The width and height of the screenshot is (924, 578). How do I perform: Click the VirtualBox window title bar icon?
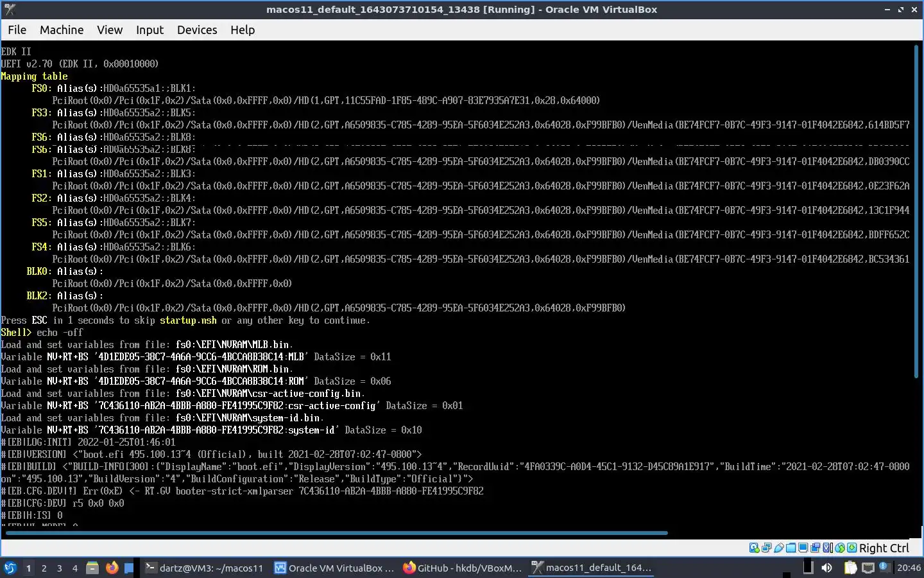tap(10, 10)
